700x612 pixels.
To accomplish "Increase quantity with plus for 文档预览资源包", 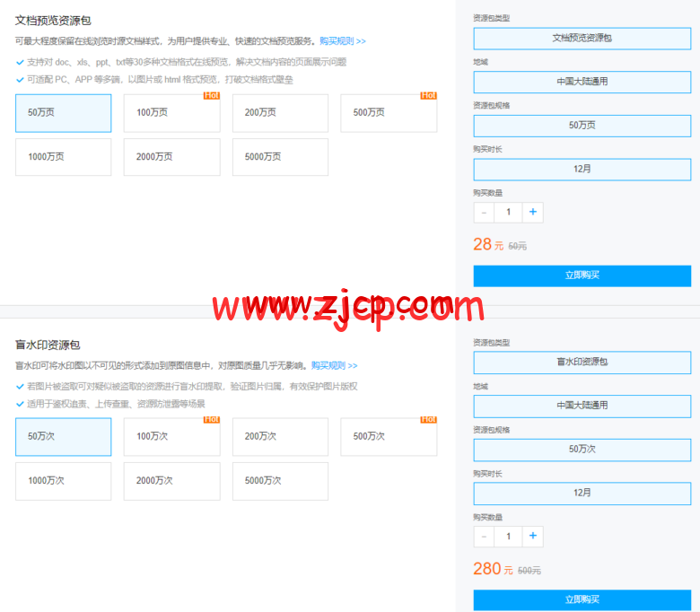I will tap(532, 212).
